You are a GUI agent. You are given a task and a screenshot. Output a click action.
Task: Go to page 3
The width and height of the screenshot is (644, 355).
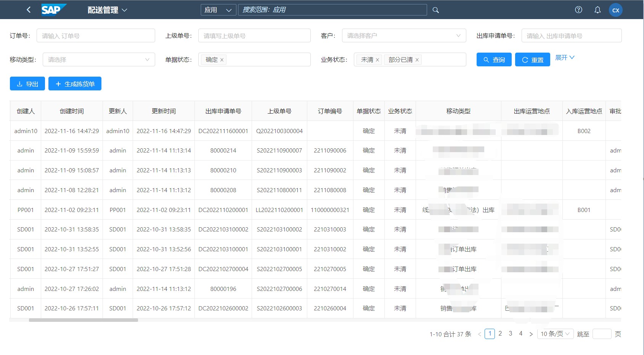click(511, 334)
